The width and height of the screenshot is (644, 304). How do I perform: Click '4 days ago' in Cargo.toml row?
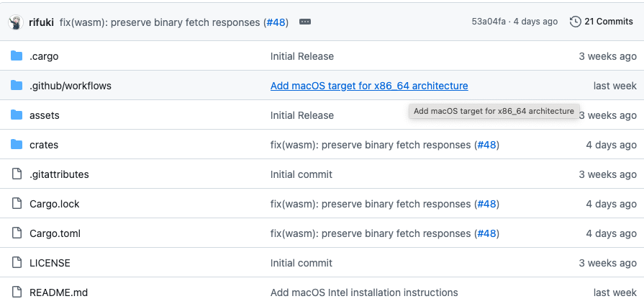611,233
